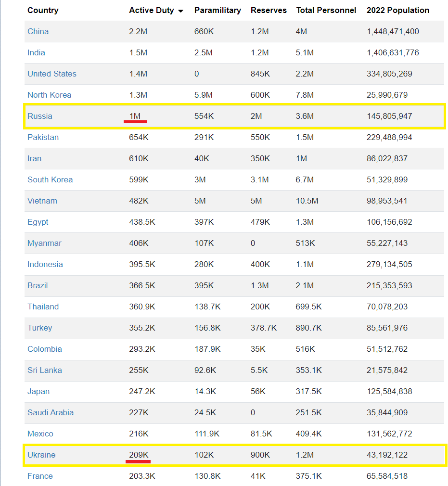Select Russia's paramilitary value 554K
The image size is (448, 486).
(204, 116)
